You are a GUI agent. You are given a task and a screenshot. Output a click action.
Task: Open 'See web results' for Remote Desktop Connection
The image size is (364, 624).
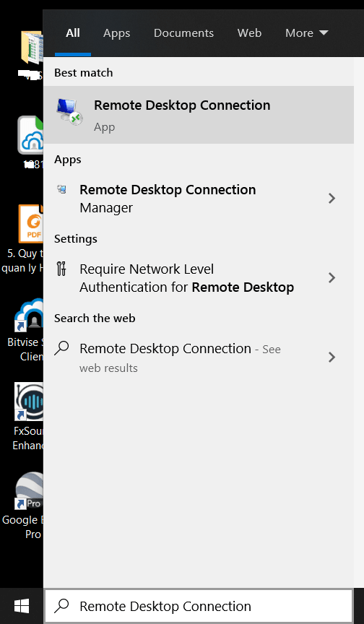[180, 357]
